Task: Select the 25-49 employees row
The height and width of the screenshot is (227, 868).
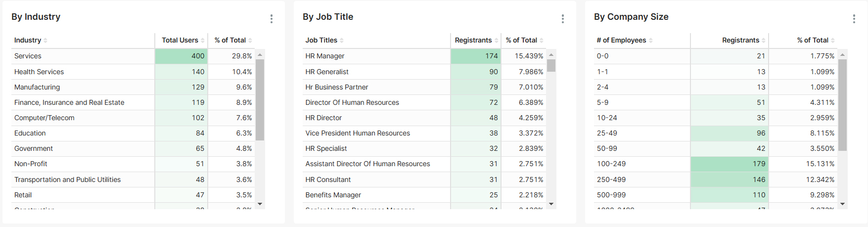Action: (716, 133)
